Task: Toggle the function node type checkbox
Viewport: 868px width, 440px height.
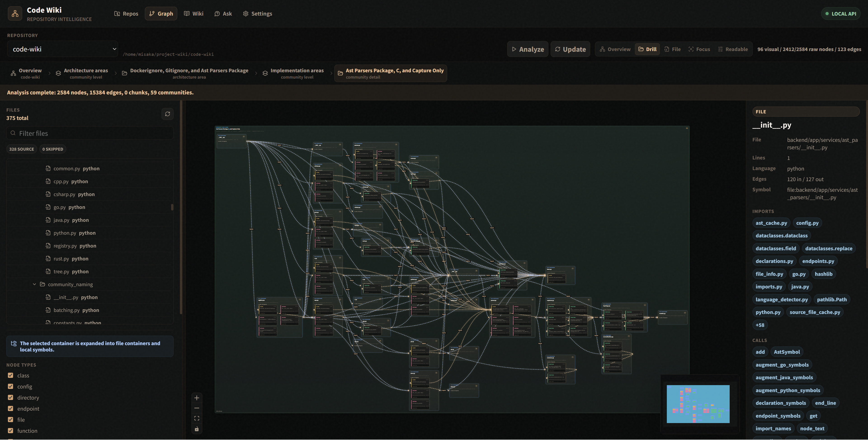Action: (10, 431)
